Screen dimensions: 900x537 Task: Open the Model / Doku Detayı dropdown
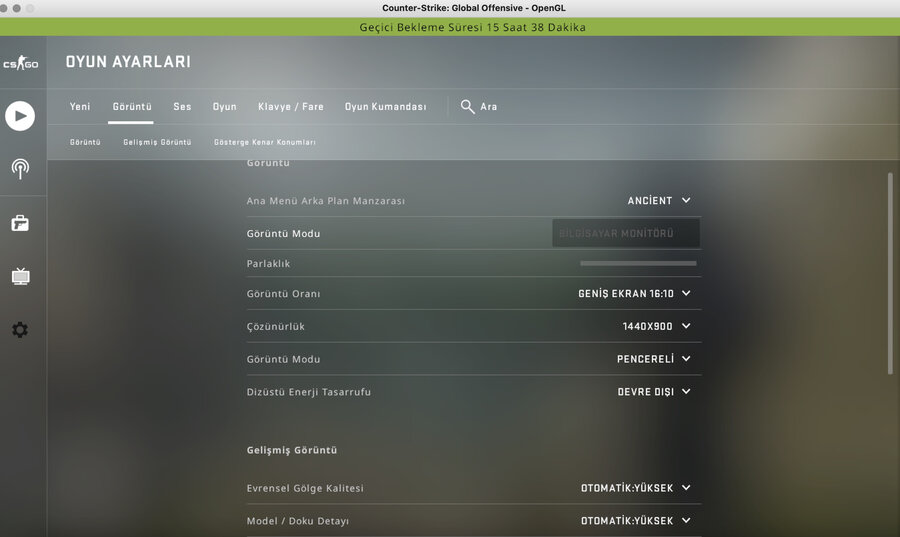(x=636, y=521)
